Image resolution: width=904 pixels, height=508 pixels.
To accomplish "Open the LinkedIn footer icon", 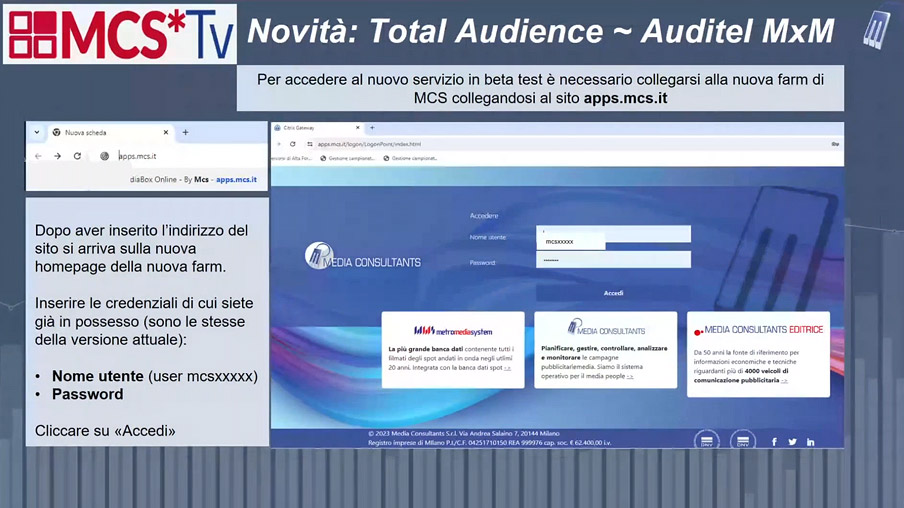I will point(811,442).
